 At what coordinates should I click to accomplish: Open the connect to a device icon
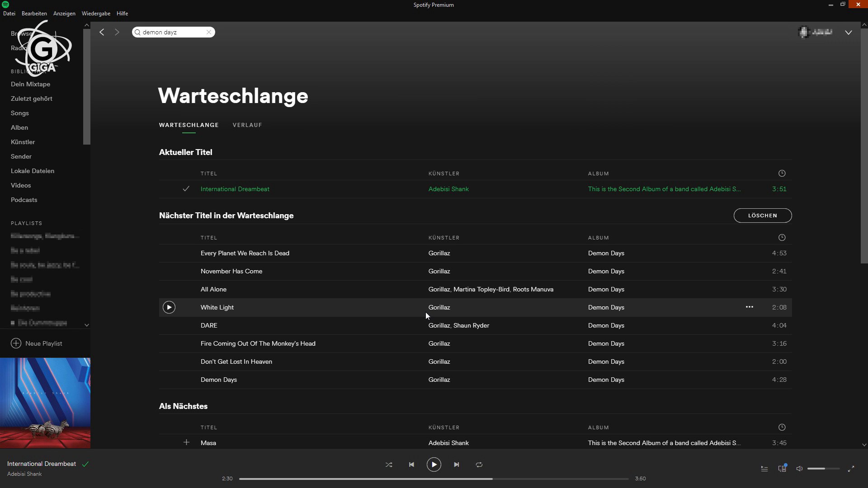pos(782,468)
